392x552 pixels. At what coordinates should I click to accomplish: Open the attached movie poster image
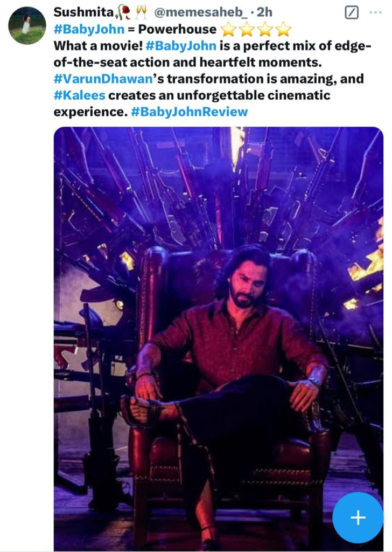coord(218,323)
